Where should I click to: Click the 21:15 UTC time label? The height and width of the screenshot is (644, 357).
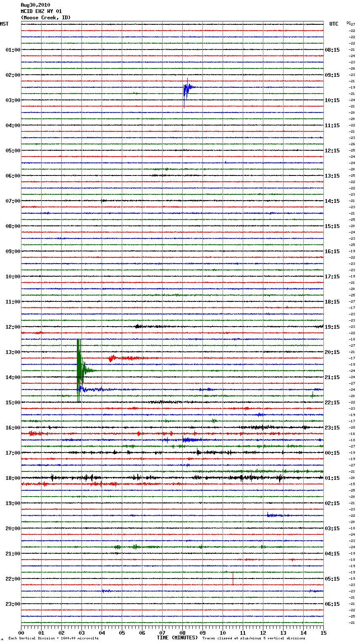coord(332,377)
